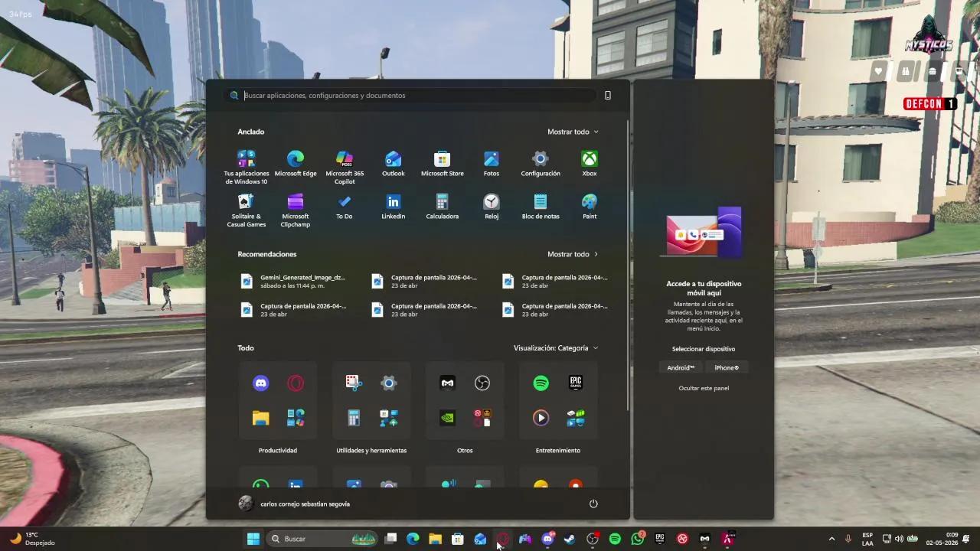This screenshot has height=551, width=980.
Task: Open Task View on the taskbar
Action: tap(390, 539)
